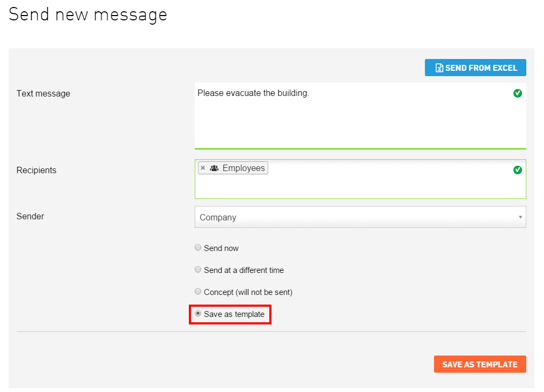Open the Sender dropdown arrow
This screenshot has width=544, height=392.
click(520, 217)
